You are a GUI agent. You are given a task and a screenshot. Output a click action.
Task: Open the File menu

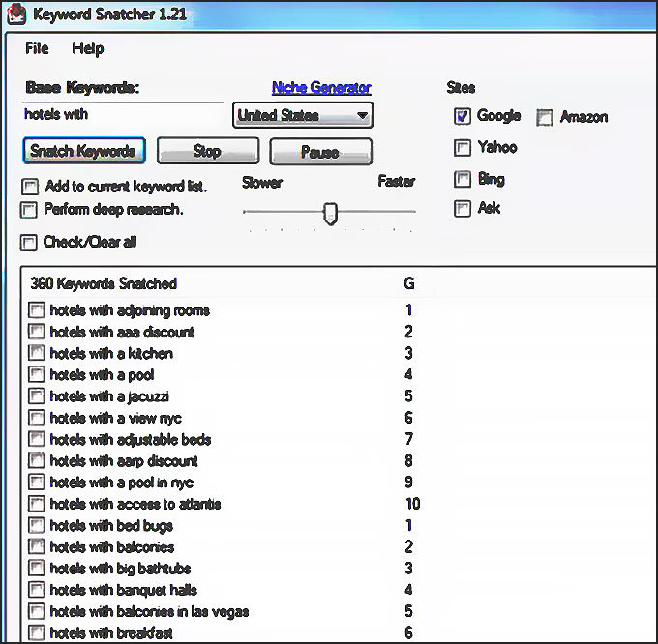click(x=37, y=48)
